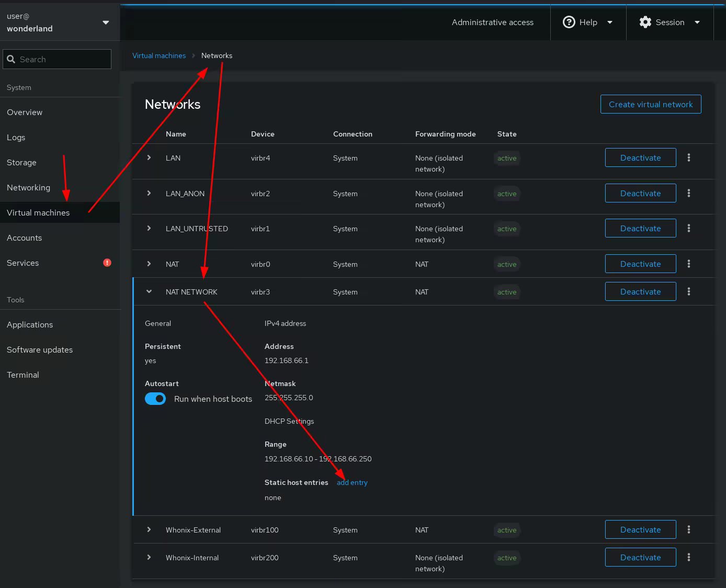Go to Virtual machines breadcrumb link
This screenshot has width=726, height=588.
click(x=159, y=55)
